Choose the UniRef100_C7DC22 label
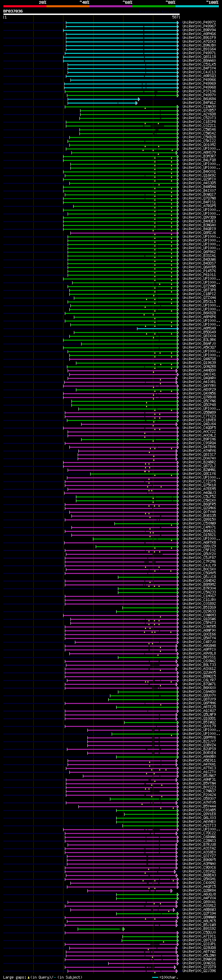This screenshot has width=222, height=980. point(199,833)
